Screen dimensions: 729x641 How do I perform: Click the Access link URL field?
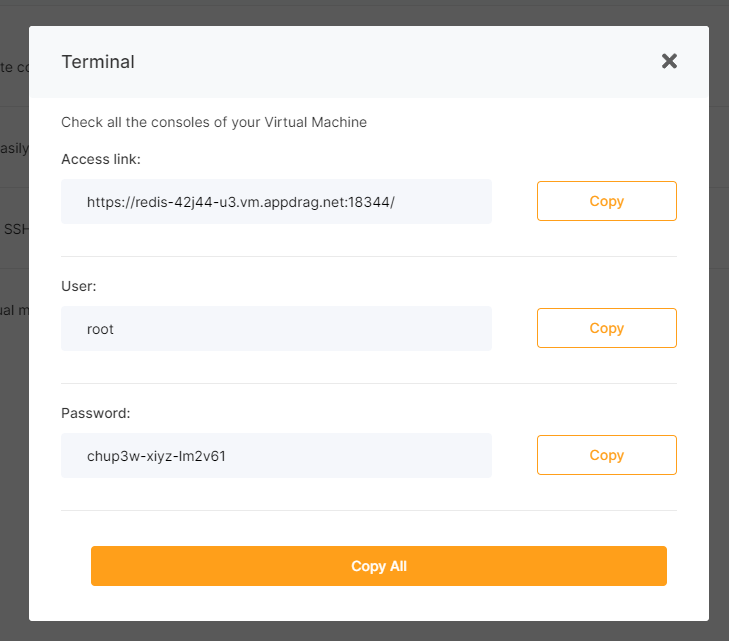(276, 202)
